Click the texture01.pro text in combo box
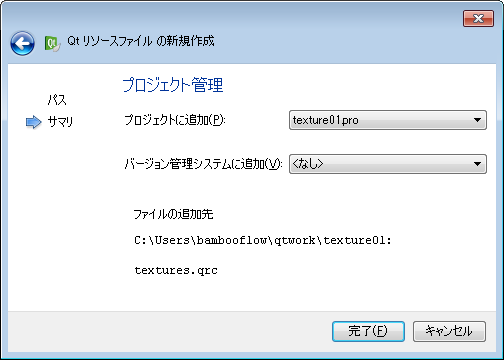The width and height of the screenshot is (504, 360). click(x=326, y=120)
